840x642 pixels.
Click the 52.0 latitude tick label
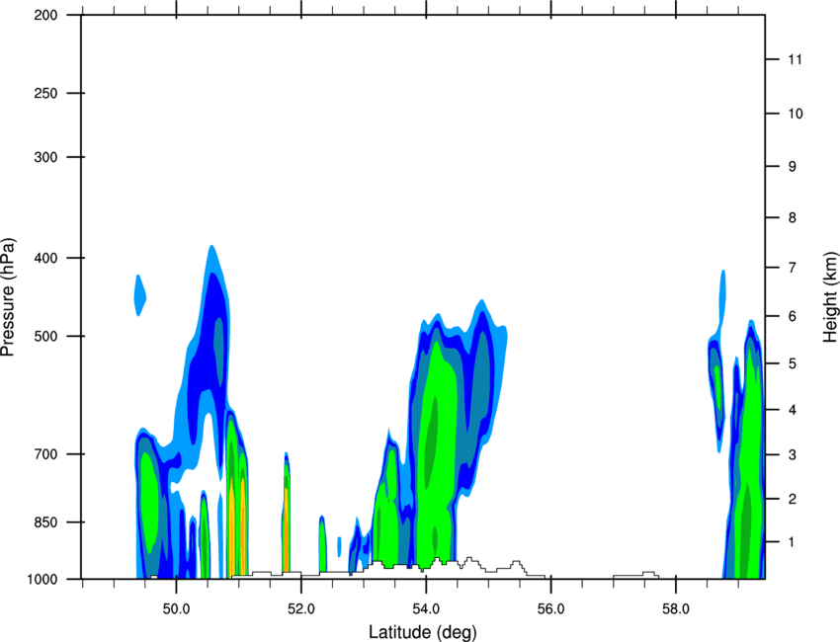301,609
